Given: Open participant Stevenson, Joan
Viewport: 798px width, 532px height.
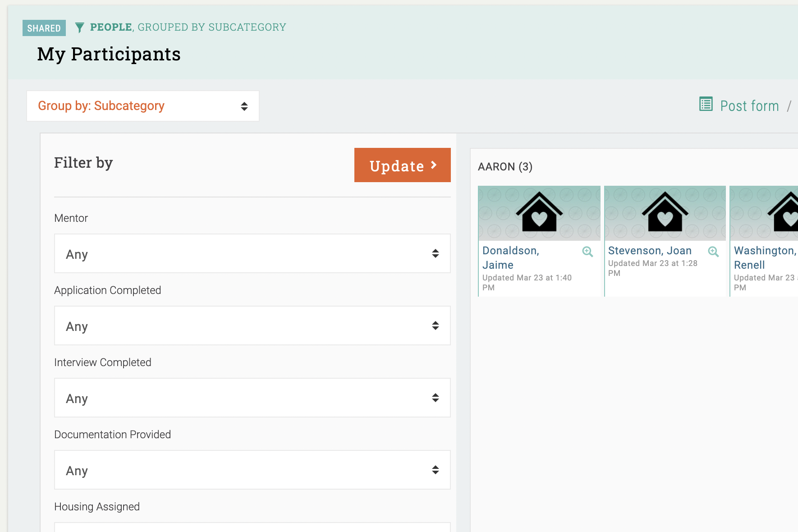Looking at the screenshot, I should click(x=650, y=250).
